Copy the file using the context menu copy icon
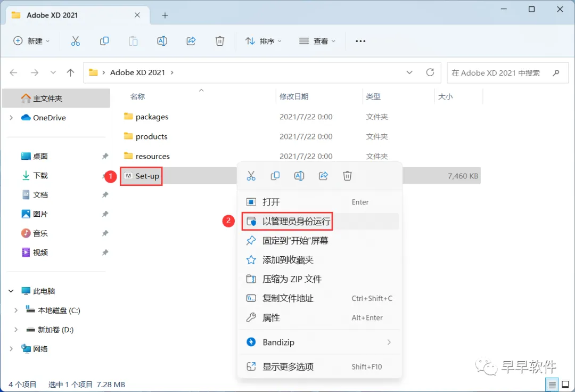The height and width of the screenshot is (392, 575). point(275,176)
